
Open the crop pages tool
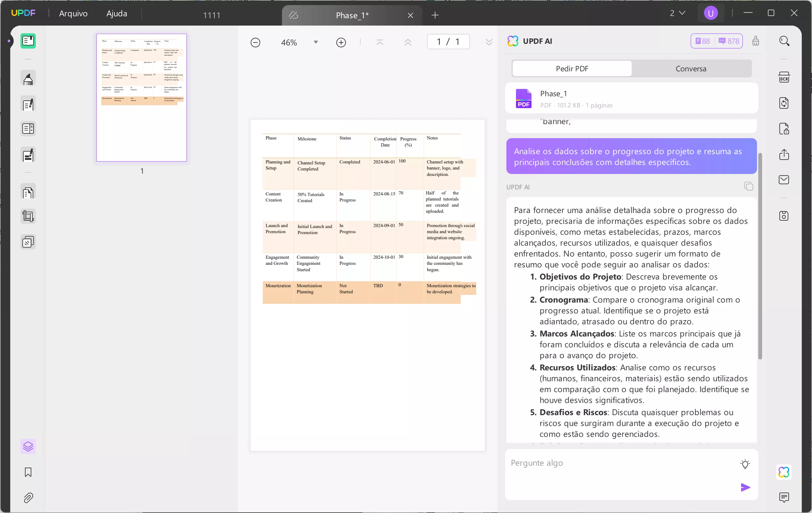tap(28, 216)
